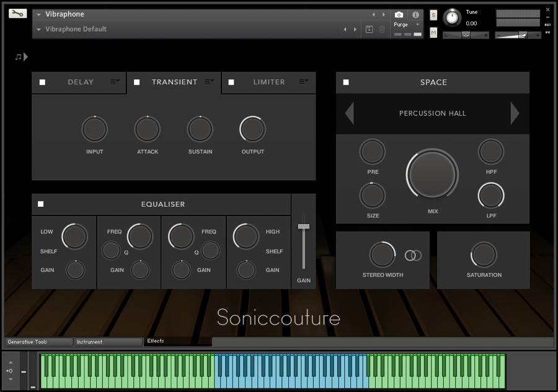Click the Space Mix knob

(x=432, y=175)
